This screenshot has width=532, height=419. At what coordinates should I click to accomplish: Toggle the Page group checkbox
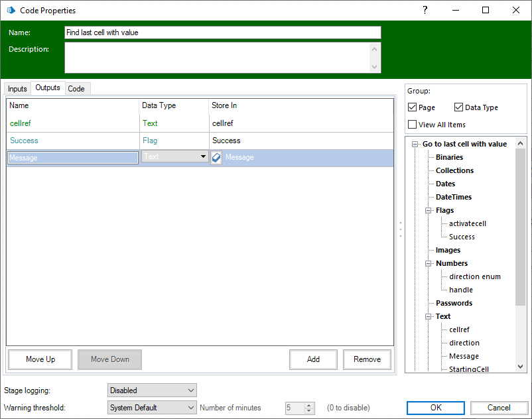point(413,107)
